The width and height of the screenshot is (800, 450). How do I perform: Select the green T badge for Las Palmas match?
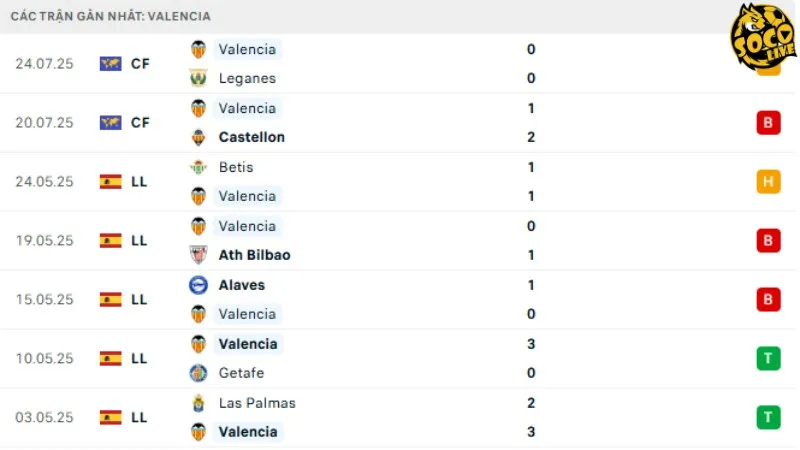(x=768, y=417)
